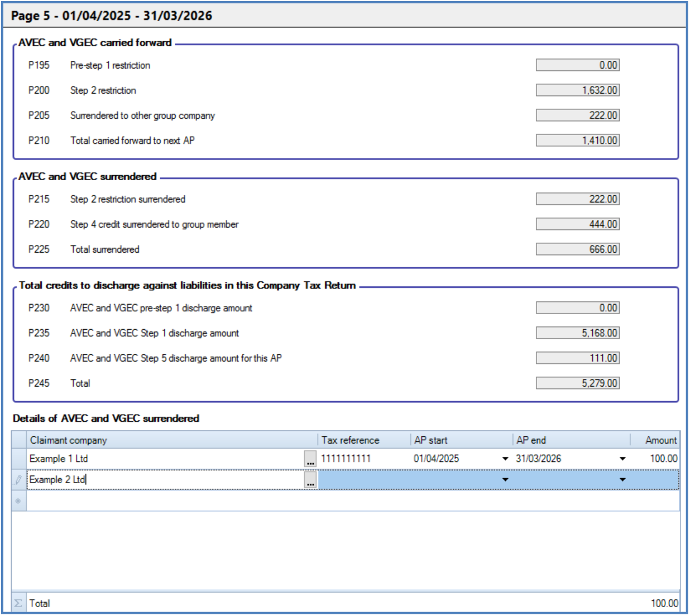Image resolution: width=690 pixels, height=616 pixels.
Task: Click the Page 5 date range header
Action: tap(112, 16)
